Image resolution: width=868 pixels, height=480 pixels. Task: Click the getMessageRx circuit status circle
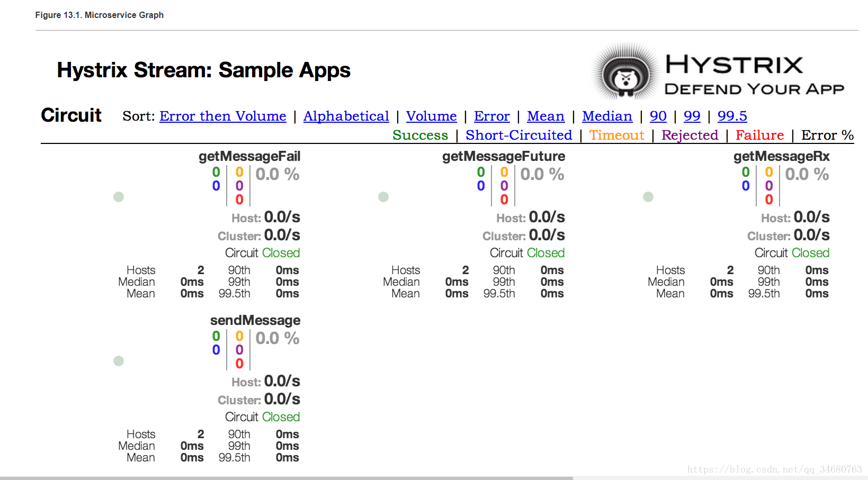click(x=648, y=197)
